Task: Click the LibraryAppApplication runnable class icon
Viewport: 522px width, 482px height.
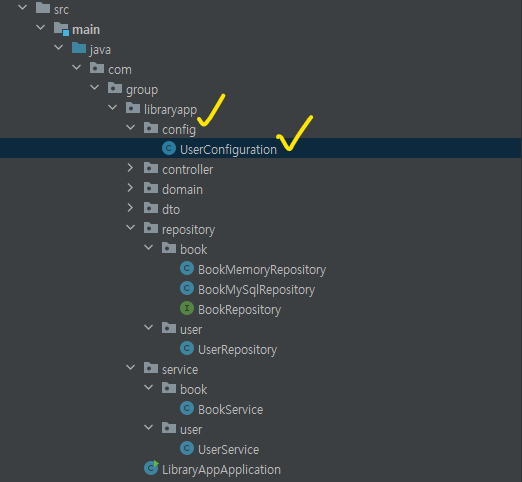Action: tap(151, 468)
